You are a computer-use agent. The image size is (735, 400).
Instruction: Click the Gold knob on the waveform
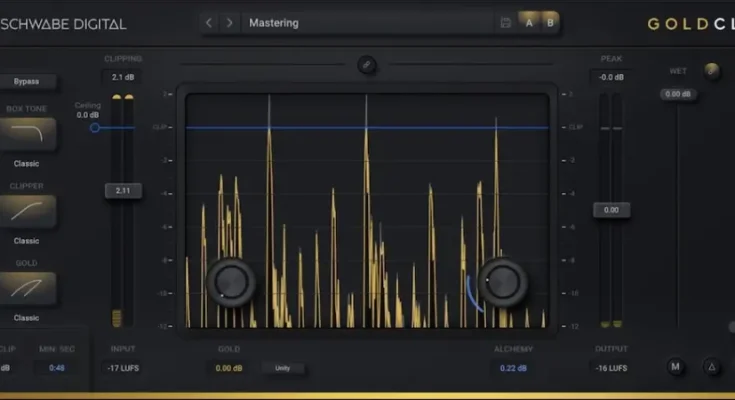(x=231, y=281)
